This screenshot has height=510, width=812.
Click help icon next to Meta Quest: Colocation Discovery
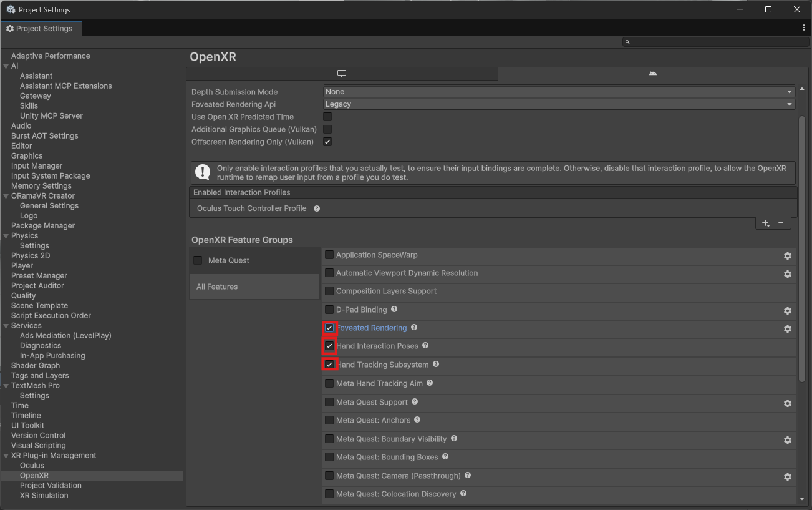pos(463,493)
